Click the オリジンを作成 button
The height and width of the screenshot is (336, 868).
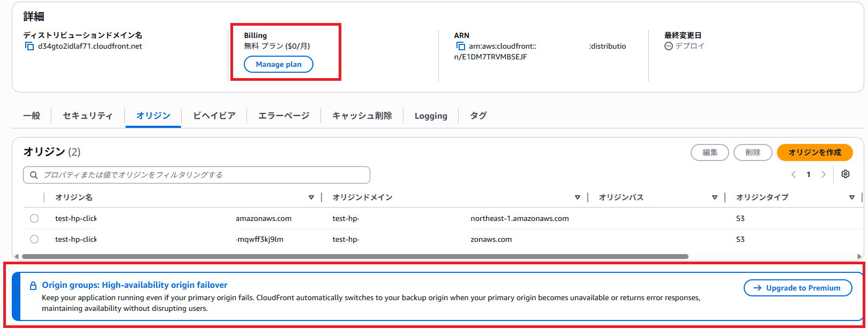(x=814, y=152)
